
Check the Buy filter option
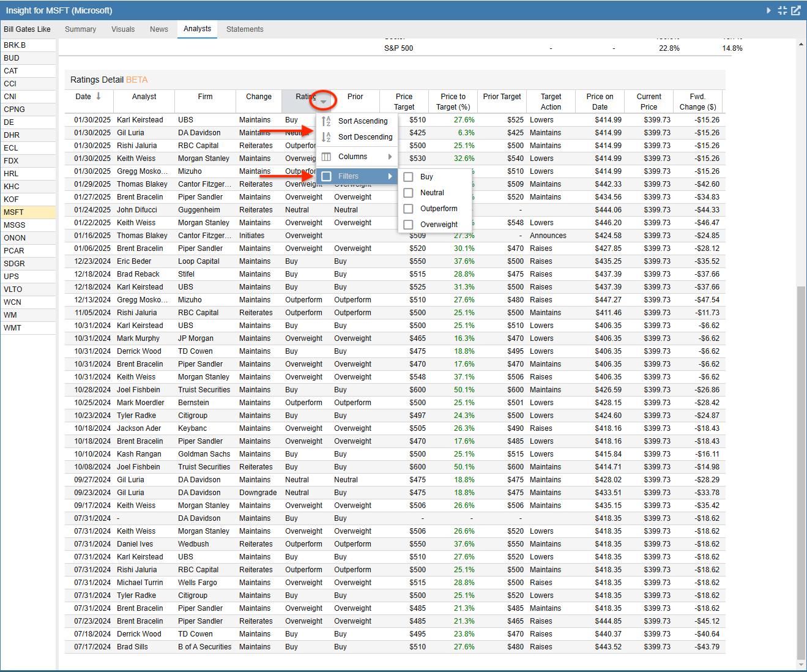[x=408, y=177]
